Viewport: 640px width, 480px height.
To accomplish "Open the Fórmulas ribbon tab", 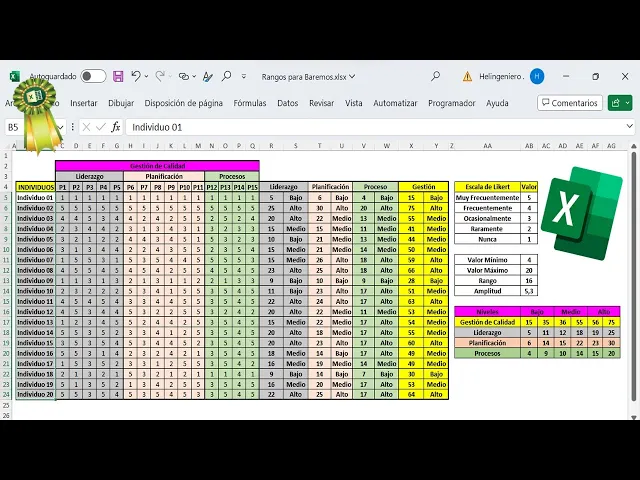I will tap(250, 103).
